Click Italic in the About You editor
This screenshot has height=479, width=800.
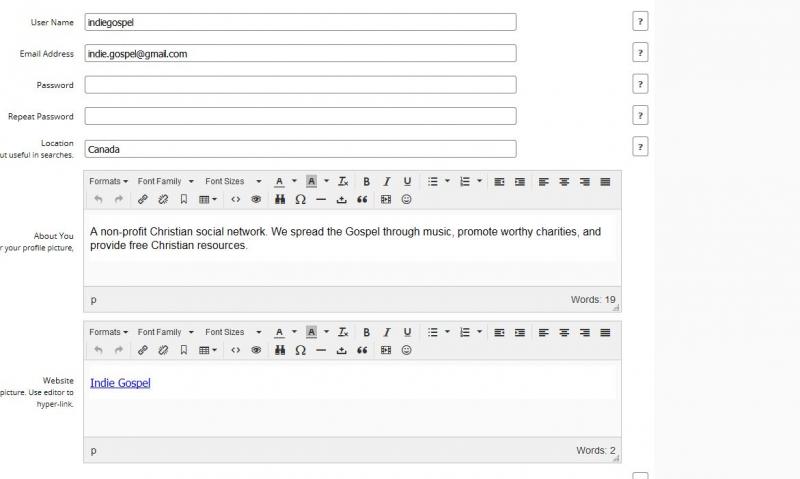387,182
